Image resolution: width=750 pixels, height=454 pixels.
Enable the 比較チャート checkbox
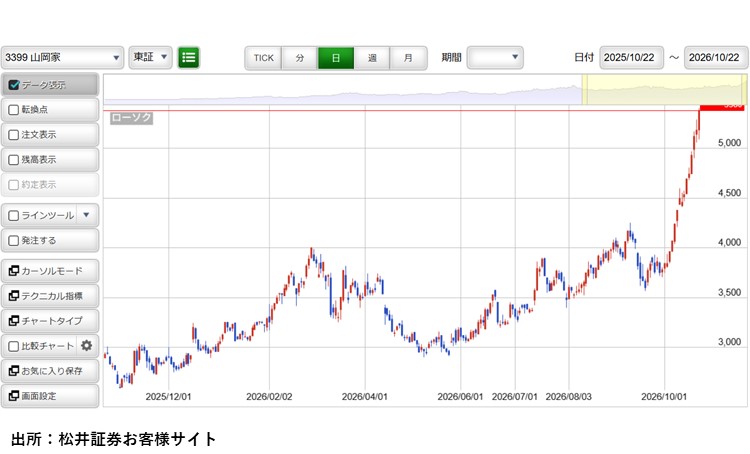click(14, 346)
